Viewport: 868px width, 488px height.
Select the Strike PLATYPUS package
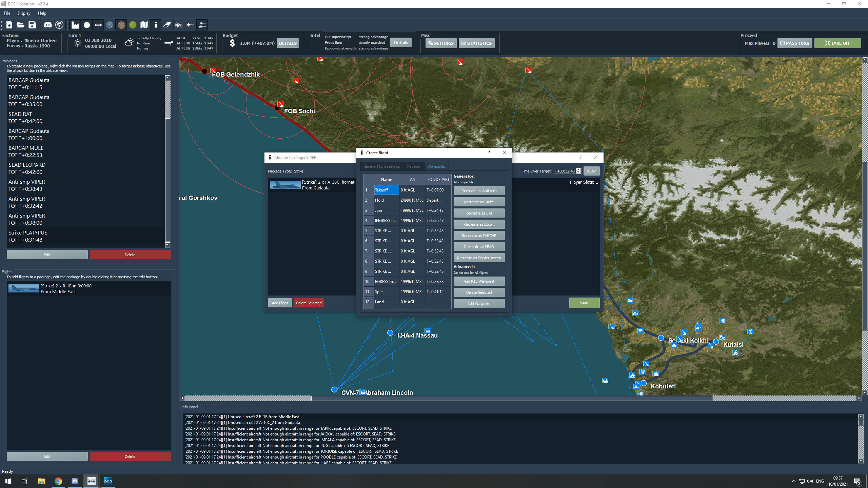tap(85, 236)
